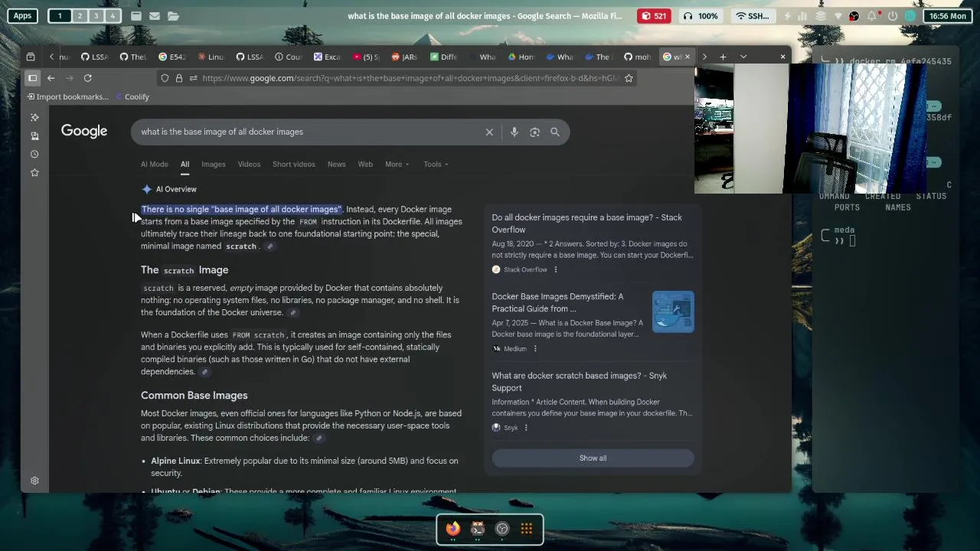This screenshot has height=551, width=980.
Task: Open the Tools dropdown
Action: (436, 165)
